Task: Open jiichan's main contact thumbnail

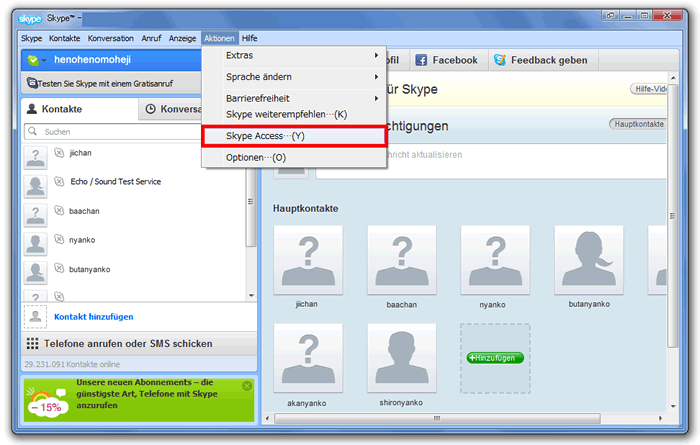Action: point(308,260)
